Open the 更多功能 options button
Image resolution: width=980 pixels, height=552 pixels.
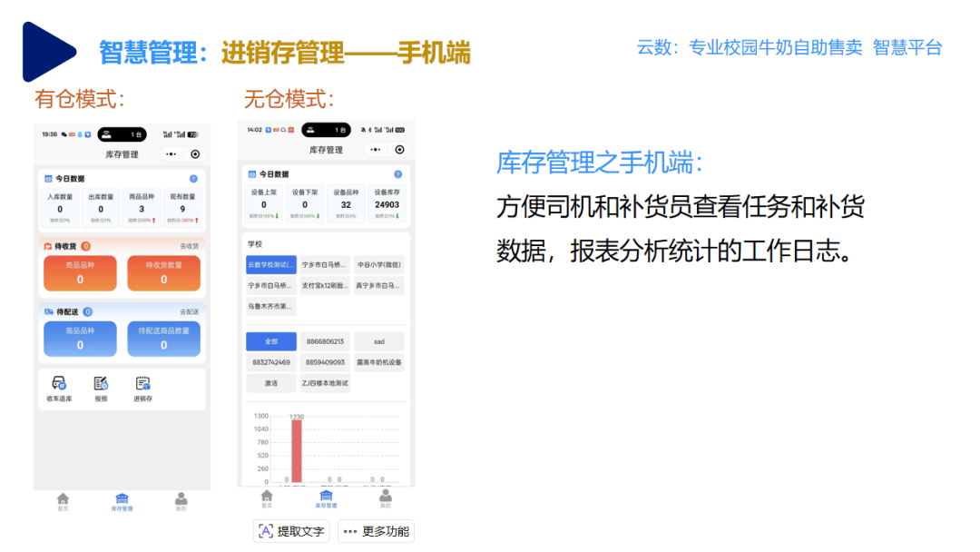(x=377, y=531)
